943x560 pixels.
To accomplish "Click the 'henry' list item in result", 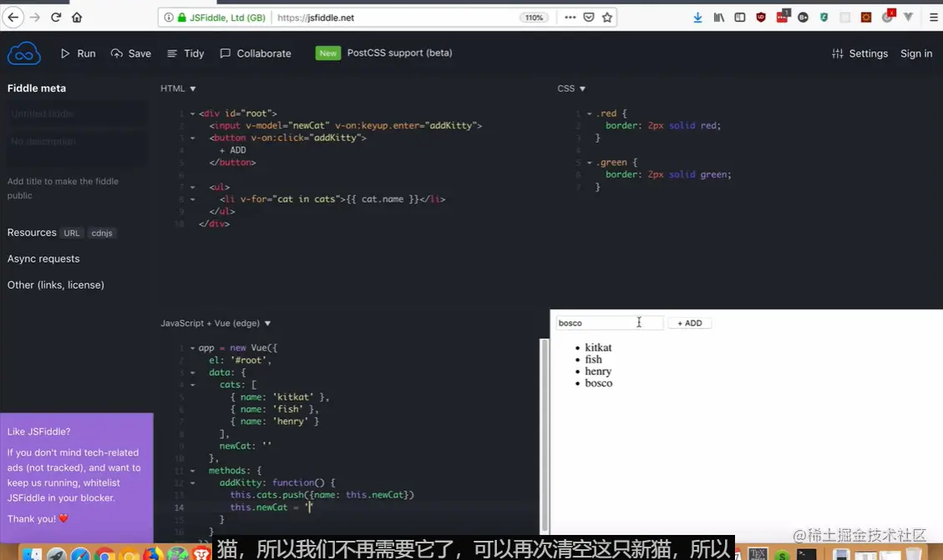I will (598, 371).
